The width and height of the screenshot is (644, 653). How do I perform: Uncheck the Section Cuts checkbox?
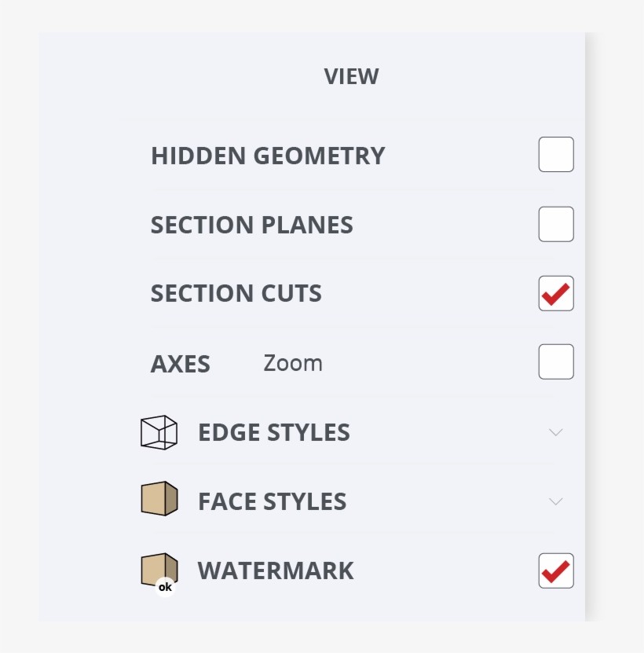556,293
